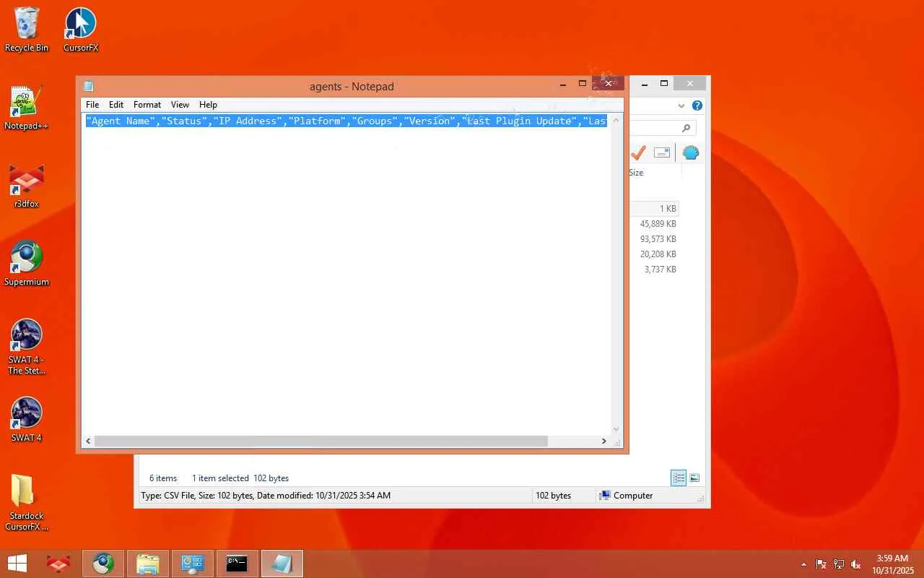Screen dimensions: 924x578
Task: Maximize the Explorer window
Action: (x=664, y=84)
